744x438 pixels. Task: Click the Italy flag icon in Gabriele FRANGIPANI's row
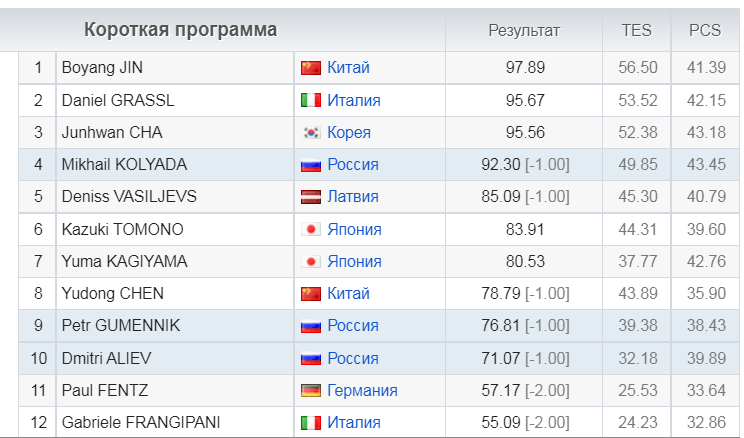(311, 422)
